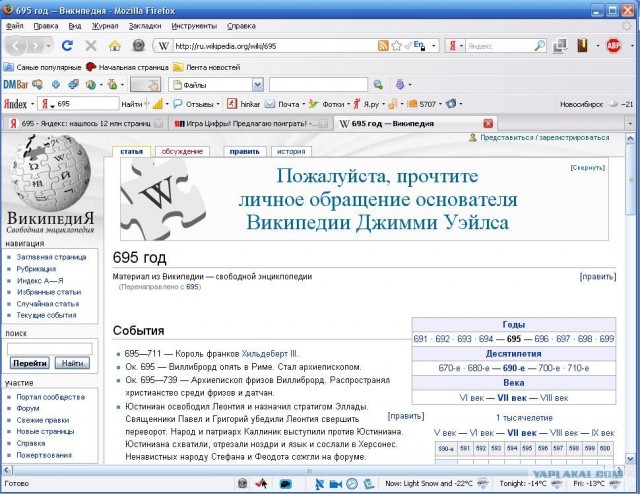Click the RSS feed icon in address bar
The height and width of the screenshot is (494, 640).
click(x=383, y=46)
